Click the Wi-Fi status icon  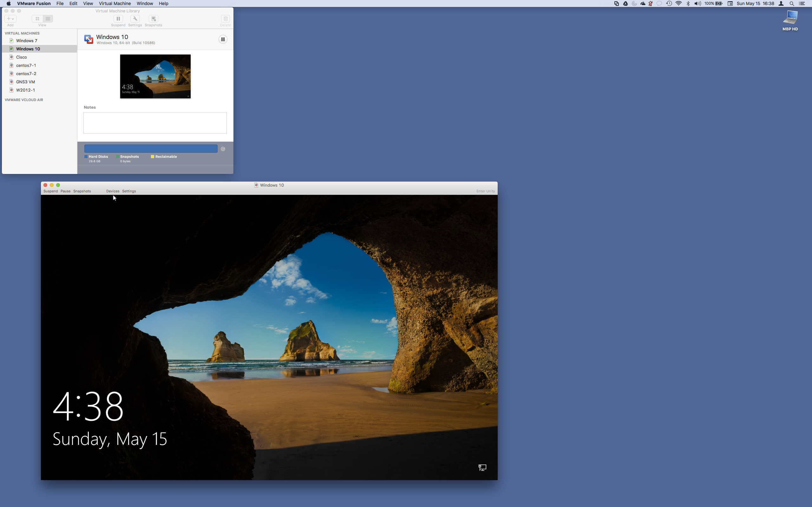click(x=678, y=3)
